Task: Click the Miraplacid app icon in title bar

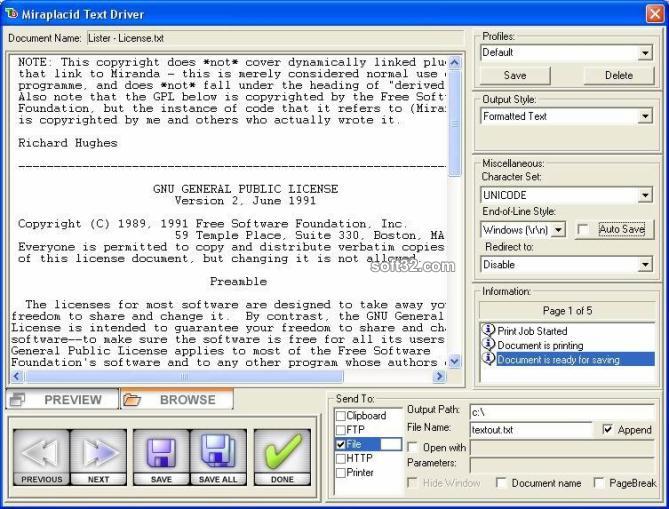Action: coord(11,13)
